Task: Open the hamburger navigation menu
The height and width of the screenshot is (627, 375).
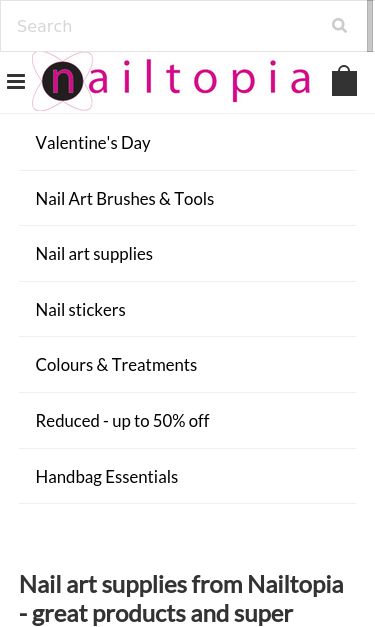Action: [16, 82]
